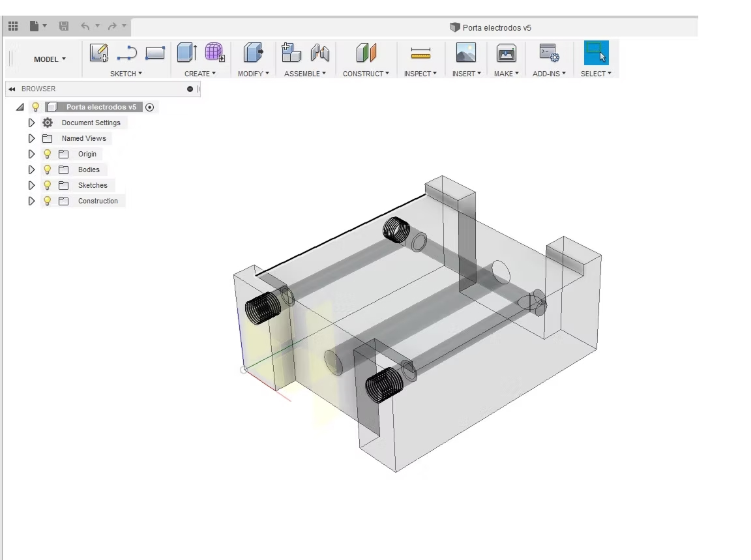Click the 3D Print icon in Make
Screen dimensions: 751x560
pyautogui.click(x=506, y=53)
